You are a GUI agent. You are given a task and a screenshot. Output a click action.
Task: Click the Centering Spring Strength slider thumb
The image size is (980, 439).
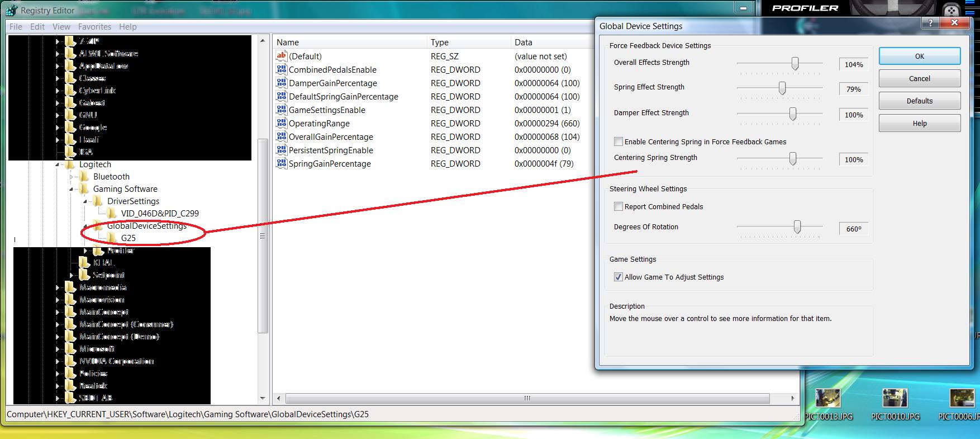coord(793,158)
